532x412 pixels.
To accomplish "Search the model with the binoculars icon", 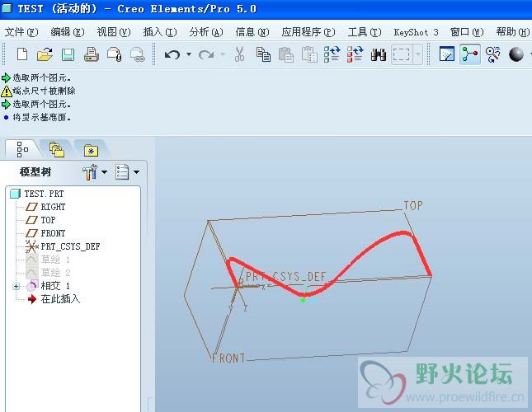I will pos(379,54).
